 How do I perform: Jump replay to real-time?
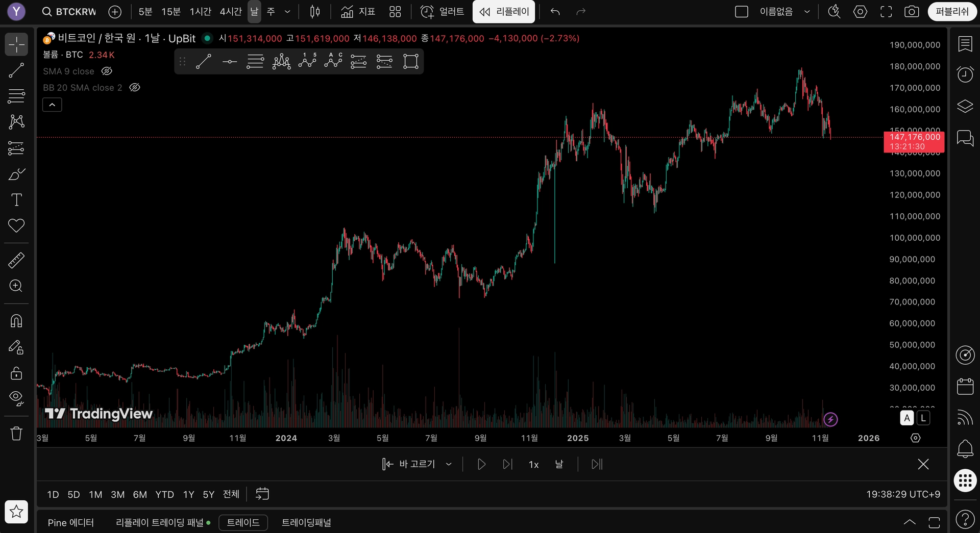(x=597, y=464)
